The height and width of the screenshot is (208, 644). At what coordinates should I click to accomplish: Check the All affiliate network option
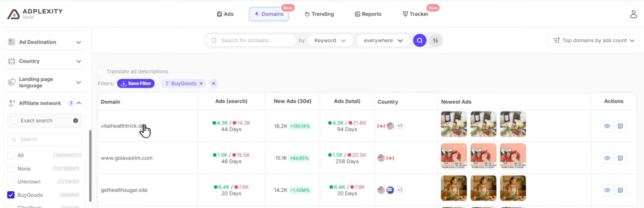pyautogui.click(x=11, y=155)
